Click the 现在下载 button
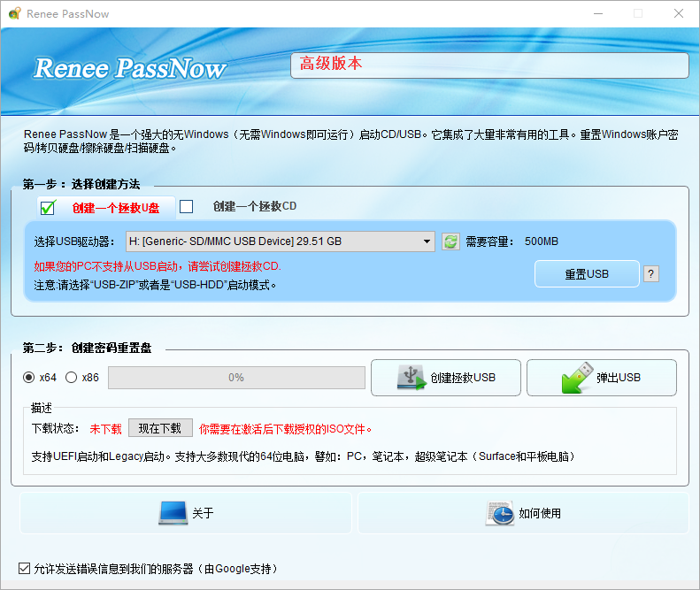This screenshot has height=590, width=700. [x=160, y=428]
